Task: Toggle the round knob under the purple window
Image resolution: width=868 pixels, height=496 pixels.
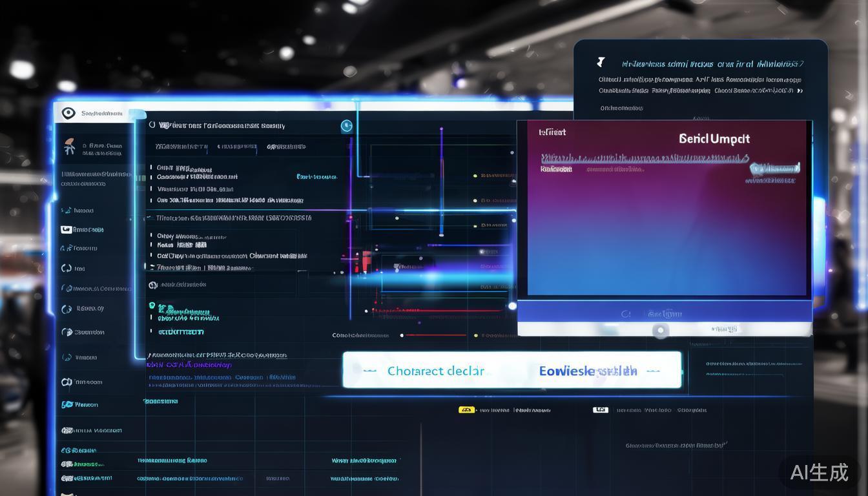Action: (x=660, y=331)
